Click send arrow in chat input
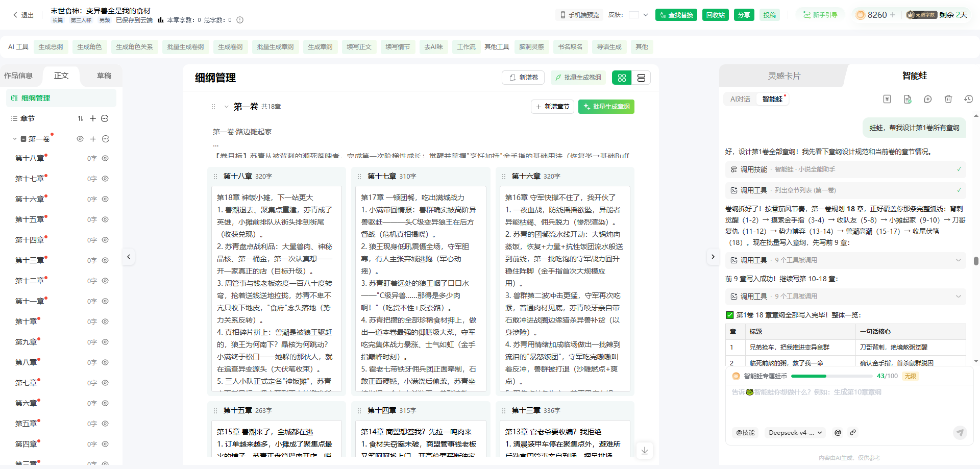This screenshot has height=469, width=980. [960, 433]
